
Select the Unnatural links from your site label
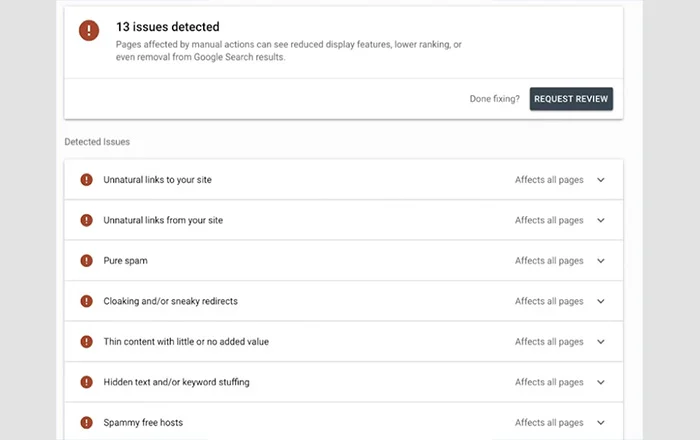[163, 220]
